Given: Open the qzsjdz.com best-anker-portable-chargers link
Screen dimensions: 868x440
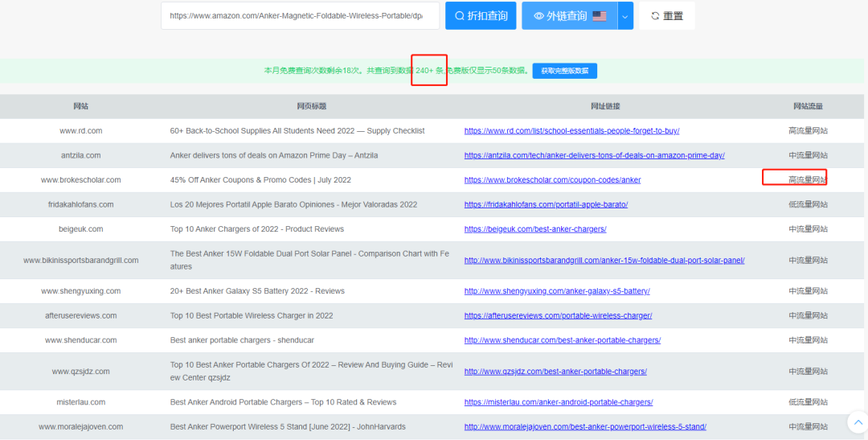Looking at the screenshot, I should coord(555,372).
